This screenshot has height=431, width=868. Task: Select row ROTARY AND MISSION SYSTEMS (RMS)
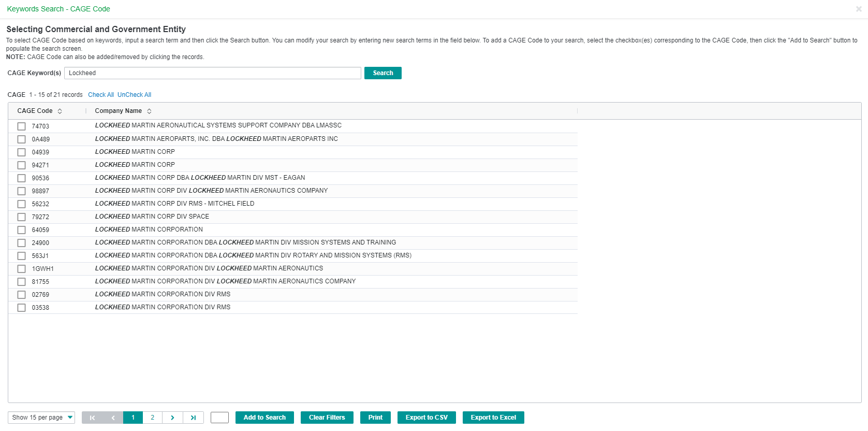293,256
